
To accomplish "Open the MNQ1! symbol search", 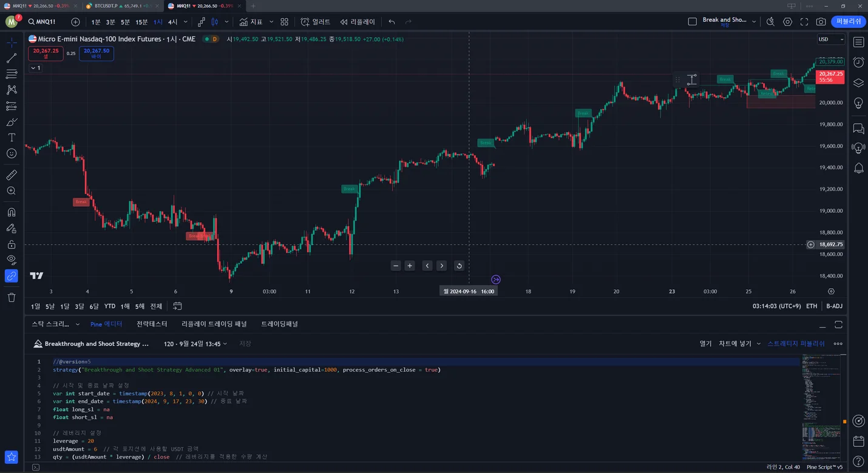I will click(41, 22).
